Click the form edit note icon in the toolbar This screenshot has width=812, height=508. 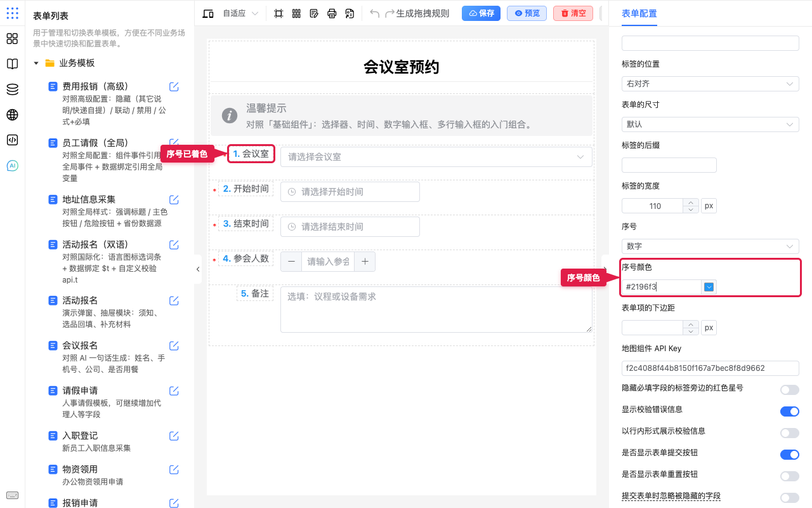click(314, 13)
